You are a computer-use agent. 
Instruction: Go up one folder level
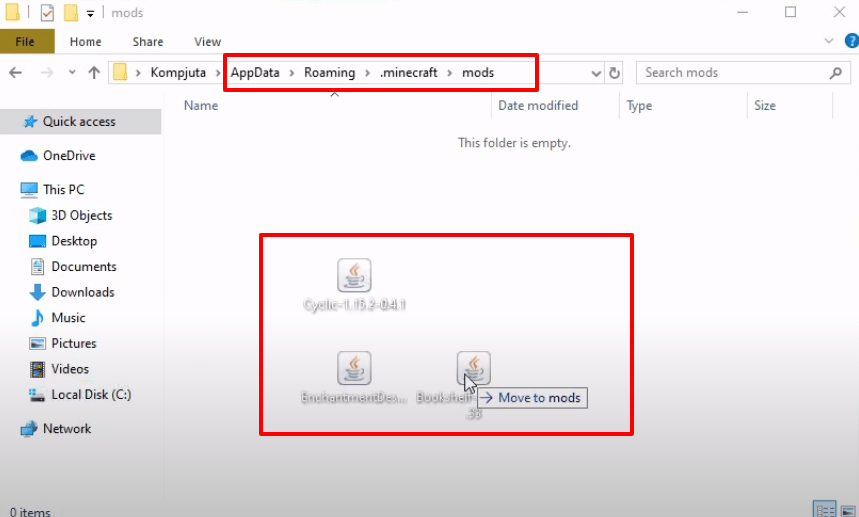point(94,72)
